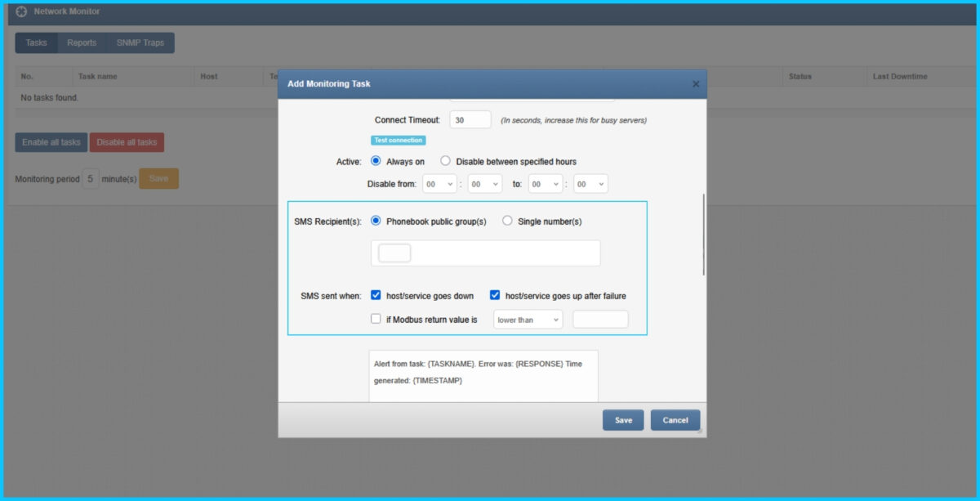
Task: Choose Single number(s) radio button
Action: coord(507,221)
